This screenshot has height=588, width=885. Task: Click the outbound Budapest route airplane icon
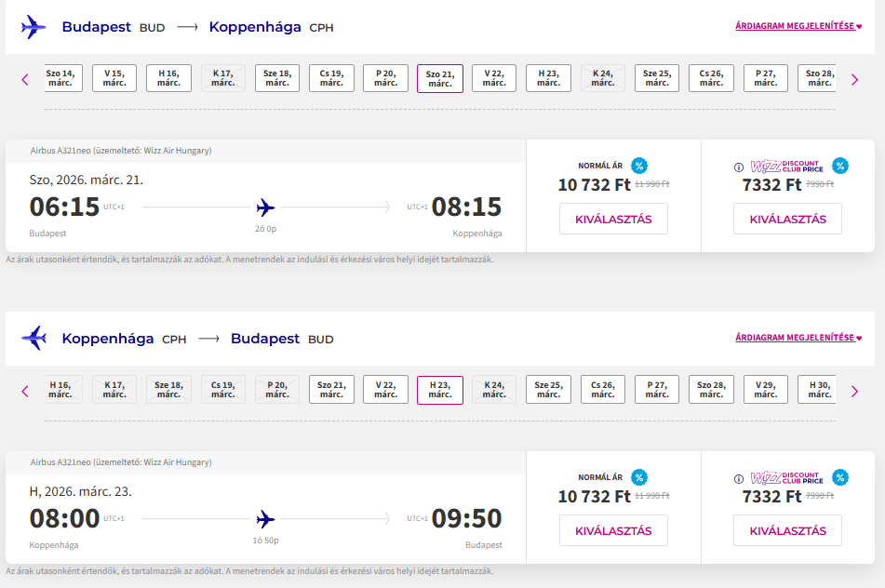pos(34,27)
